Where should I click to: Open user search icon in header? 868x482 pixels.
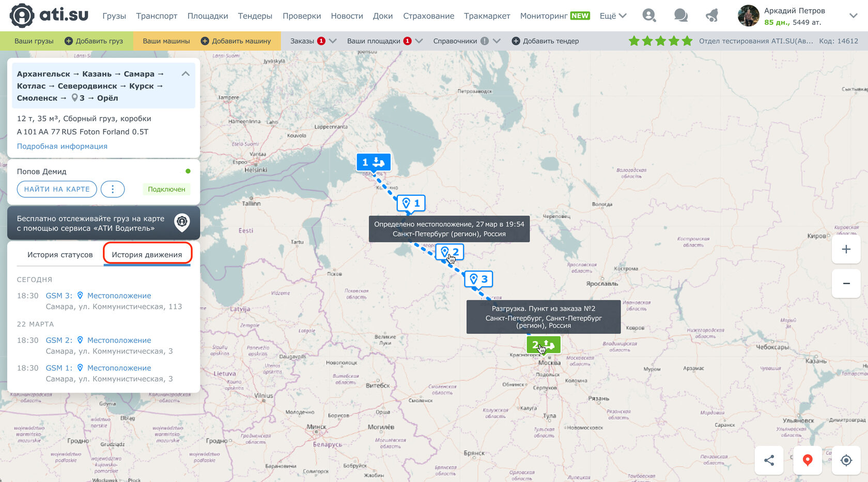coord(649,15)
